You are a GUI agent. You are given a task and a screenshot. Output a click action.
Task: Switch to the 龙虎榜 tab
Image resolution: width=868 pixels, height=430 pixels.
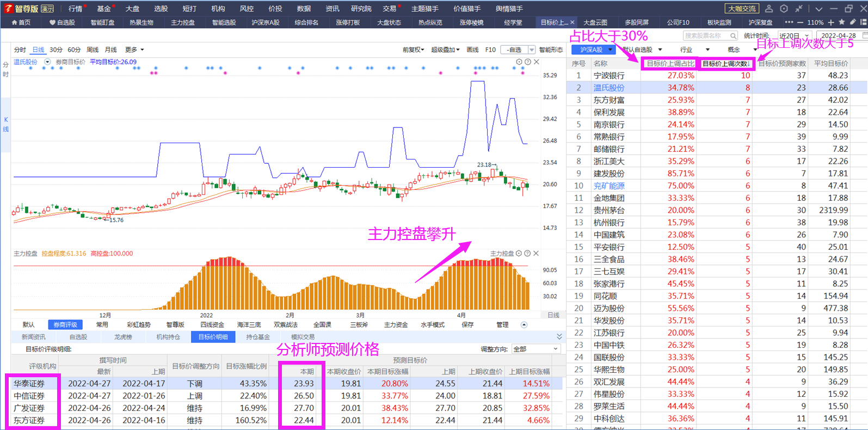click(x=123, y=337)
